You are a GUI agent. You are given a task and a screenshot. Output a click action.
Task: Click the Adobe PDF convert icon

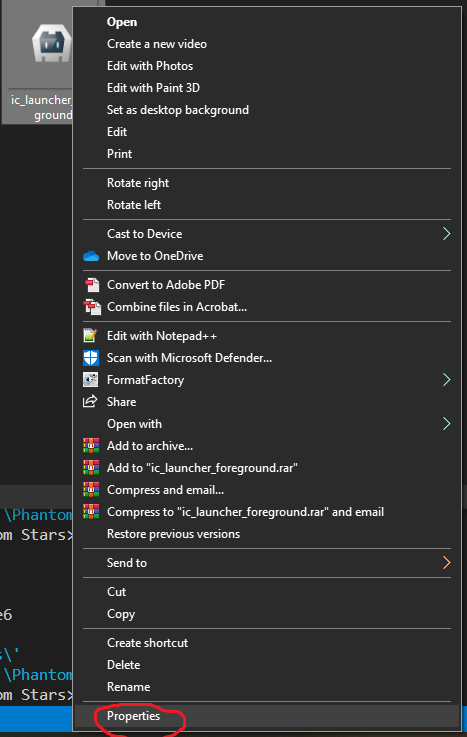(92, 285)
